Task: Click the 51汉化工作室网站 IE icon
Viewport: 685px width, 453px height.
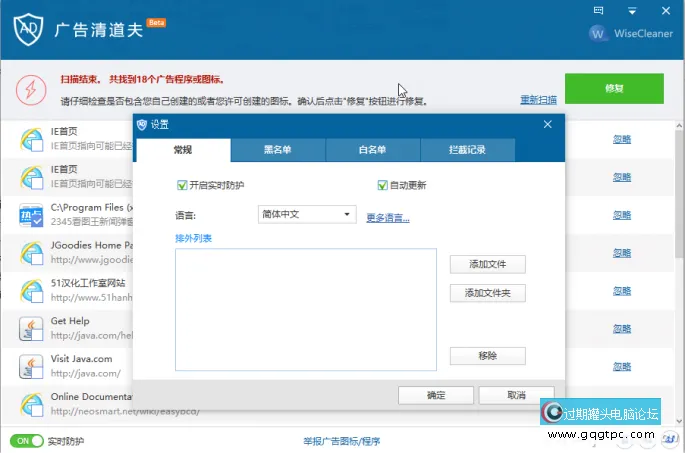Action: point(31,291)
